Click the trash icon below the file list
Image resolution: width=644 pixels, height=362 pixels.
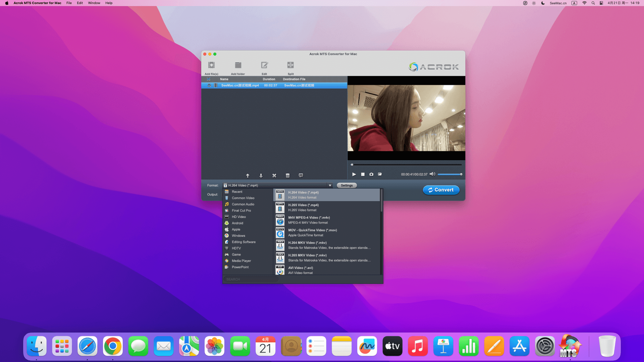point(287,176)
